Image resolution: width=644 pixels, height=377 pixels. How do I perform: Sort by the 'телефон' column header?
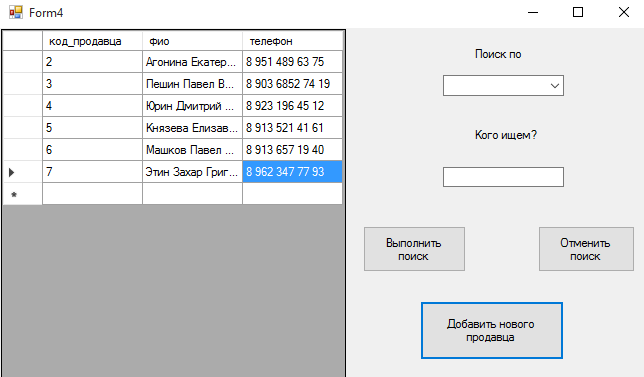tap(292, 41)
